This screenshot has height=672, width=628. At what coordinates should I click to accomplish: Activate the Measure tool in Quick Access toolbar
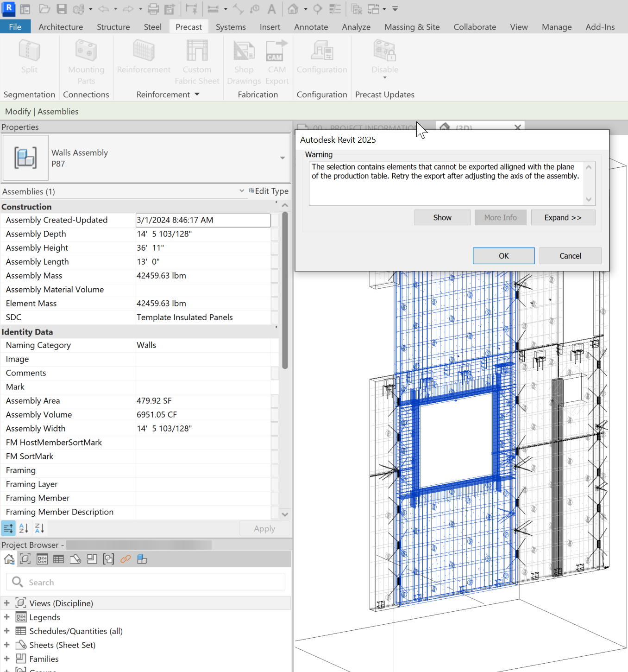click(x=214, y=9)
